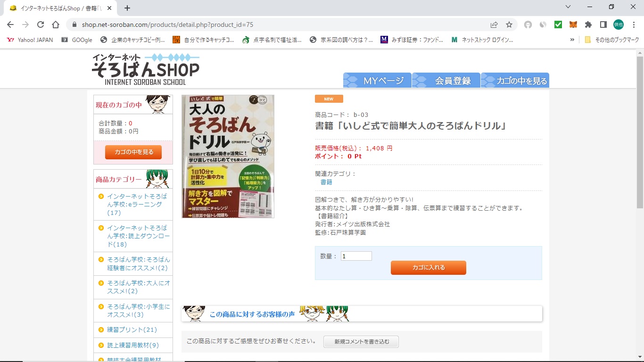Open the GOOgle bookmark
Image resolution: width=644 pixels, height=362 pixels.
click(x=77, y=40)
